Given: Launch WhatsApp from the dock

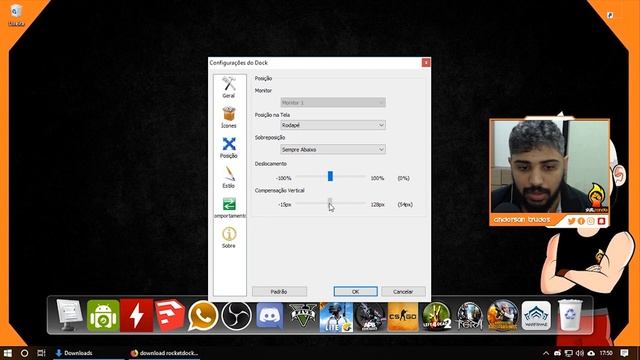Looking at the screenshot, I should (203, 316).
